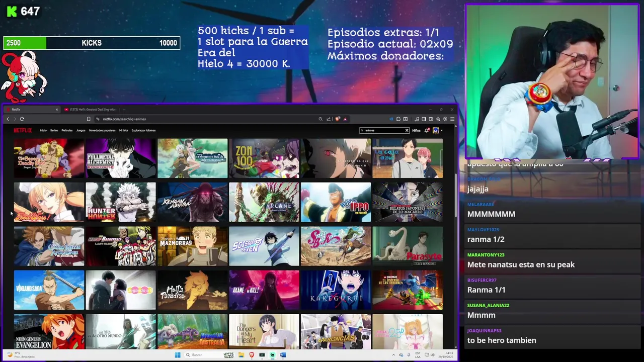The height and width of the screenshot is (362, 644).
Task: Open new tab with plus button
Action: tap(124, 109)
